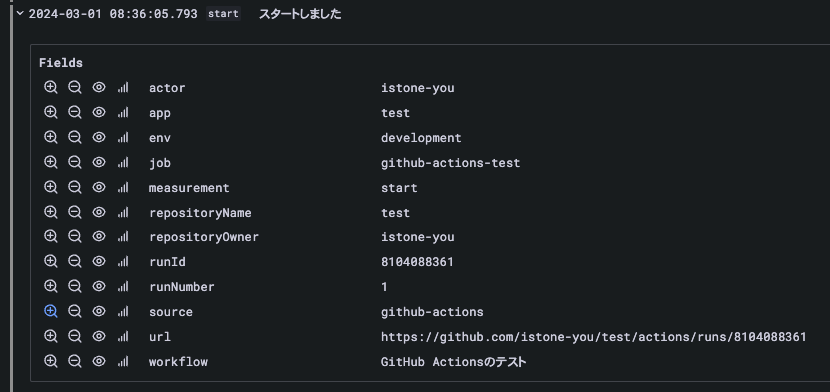Filter for the actor value istone-you

point(50,87)
